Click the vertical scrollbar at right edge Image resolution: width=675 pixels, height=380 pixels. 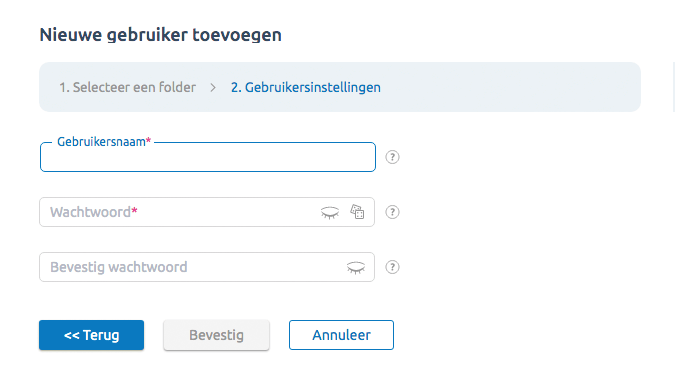coord(673,87)
